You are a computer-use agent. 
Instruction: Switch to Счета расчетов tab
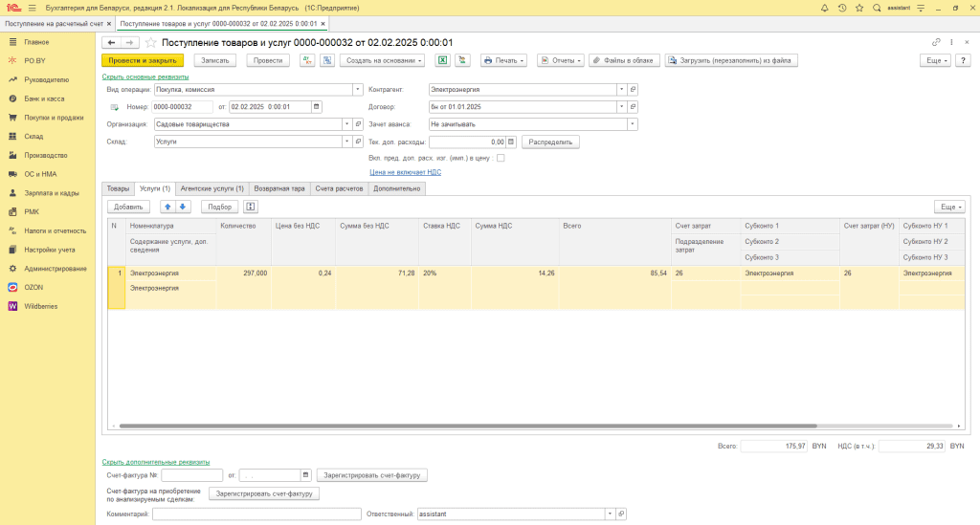click(x=339, y=188)
